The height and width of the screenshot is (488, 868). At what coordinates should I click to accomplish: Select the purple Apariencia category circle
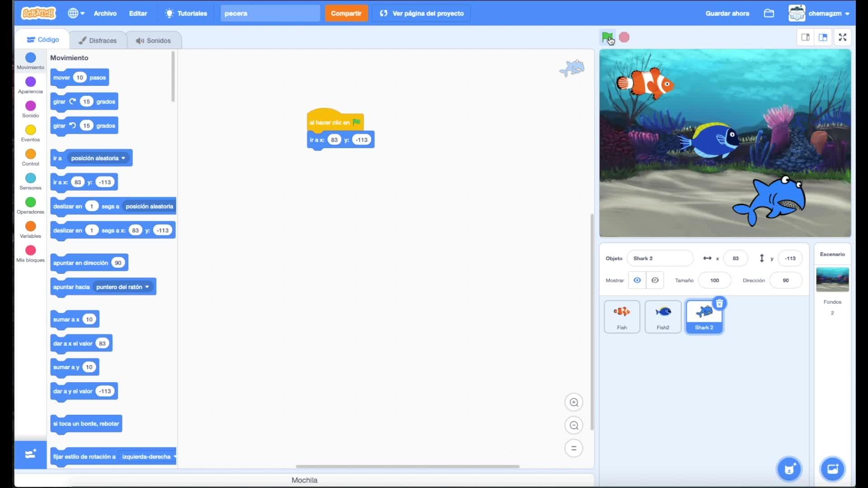point(30,82)
